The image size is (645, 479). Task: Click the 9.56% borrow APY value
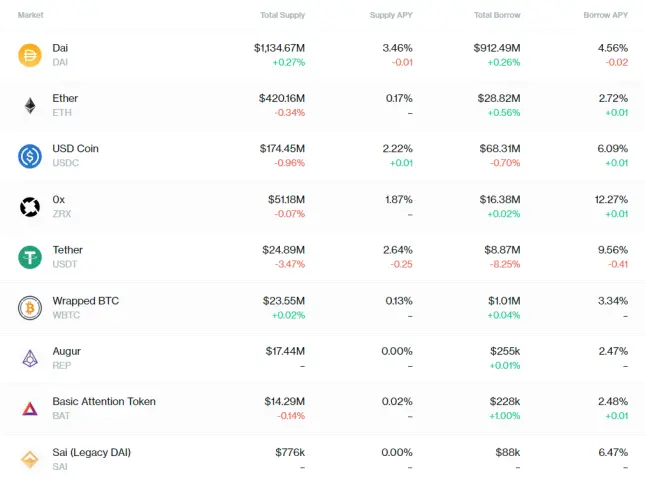coord(613,250)
